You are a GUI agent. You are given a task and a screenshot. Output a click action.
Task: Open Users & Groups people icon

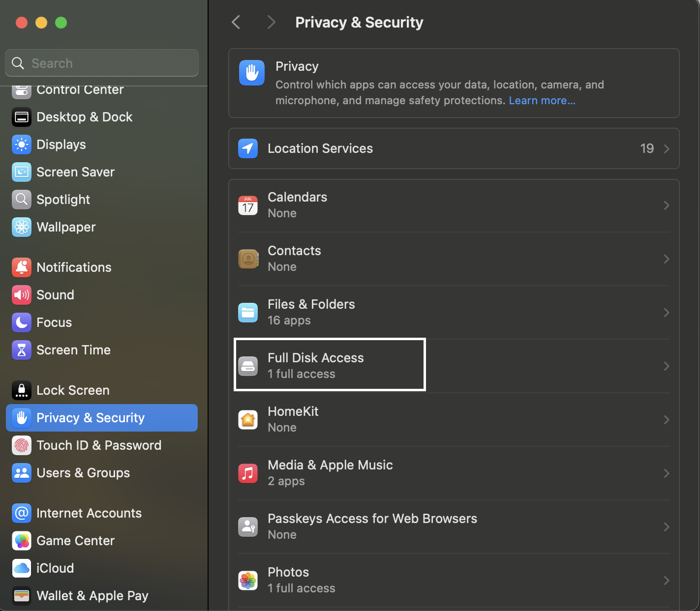[x=22, y=473]
